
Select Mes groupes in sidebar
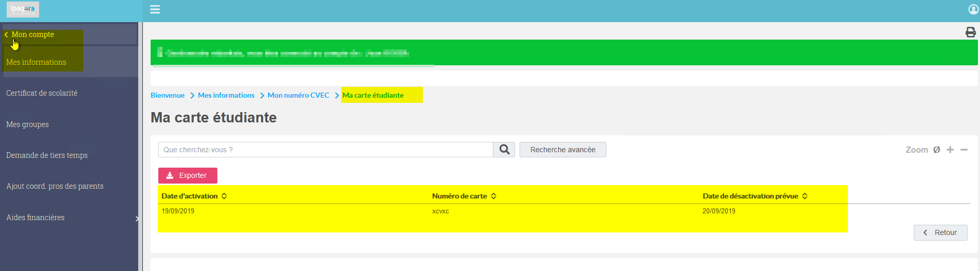pyautogui.click(x=27, y=124)
